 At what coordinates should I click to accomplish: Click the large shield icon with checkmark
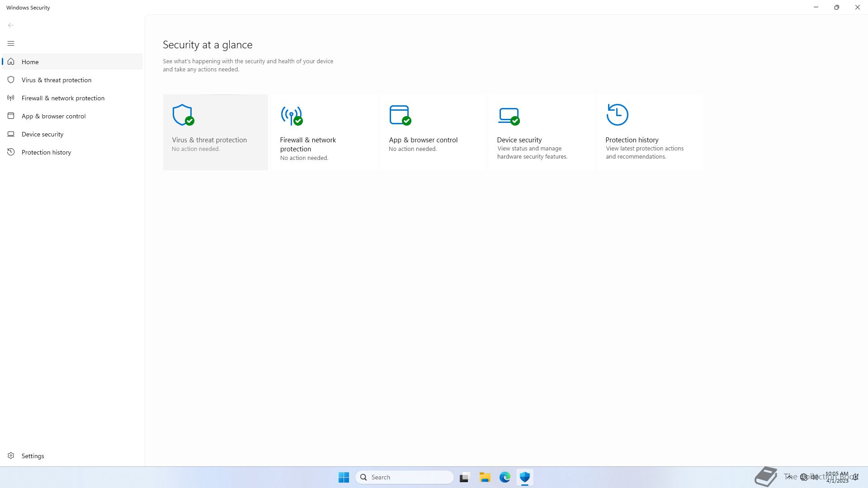click(x=183, y=115)
